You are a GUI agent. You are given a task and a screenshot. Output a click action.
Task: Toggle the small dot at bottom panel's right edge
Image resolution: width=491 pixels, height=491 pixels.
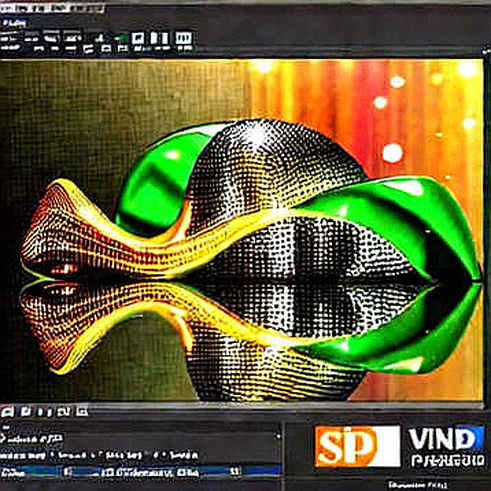click(278, 436)
